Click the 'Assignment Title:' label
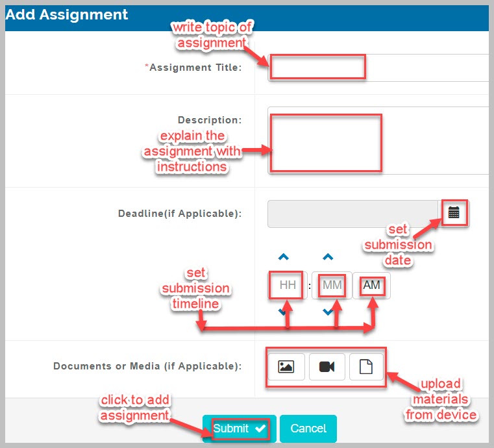This screenshot has height=448, width=494. 193,67
